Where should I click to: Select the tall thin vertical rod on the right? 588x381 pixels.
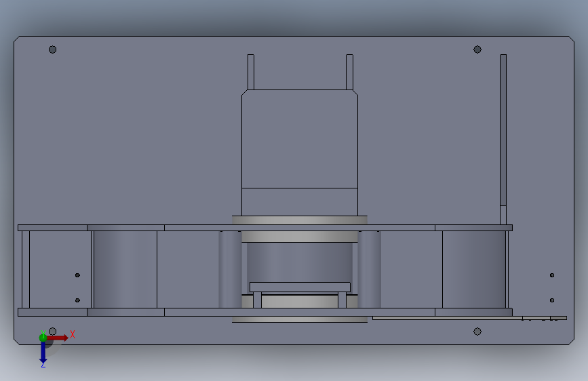pos(503,140)
